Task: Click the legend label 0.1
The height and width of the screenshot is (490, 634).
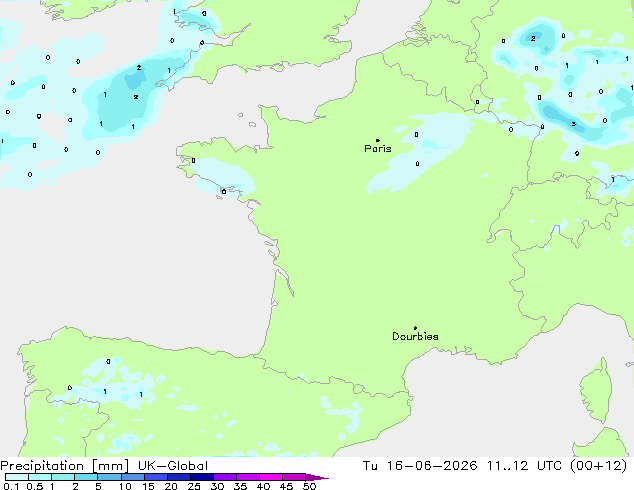Action: pyautogui.click(x=11, y=486)
